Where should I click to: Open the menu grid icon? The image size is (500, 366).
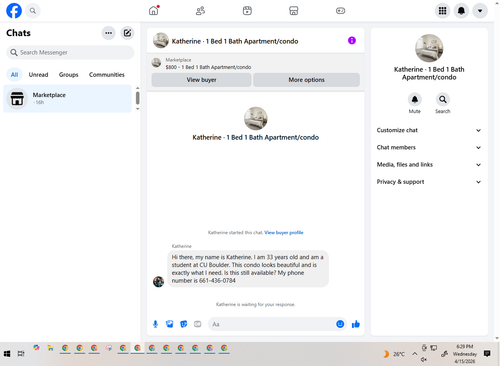442,11
